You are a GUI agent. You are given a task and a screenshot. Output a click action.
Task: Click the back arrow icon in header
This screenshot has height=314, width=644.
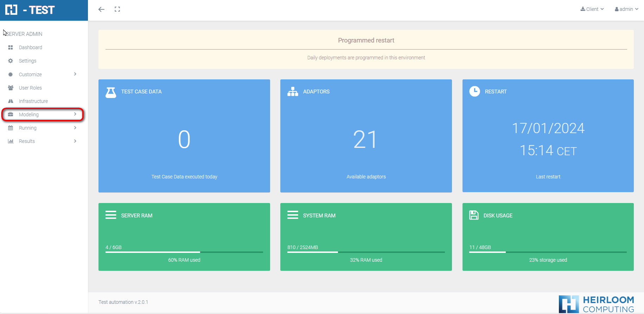(x=101, y=9)
